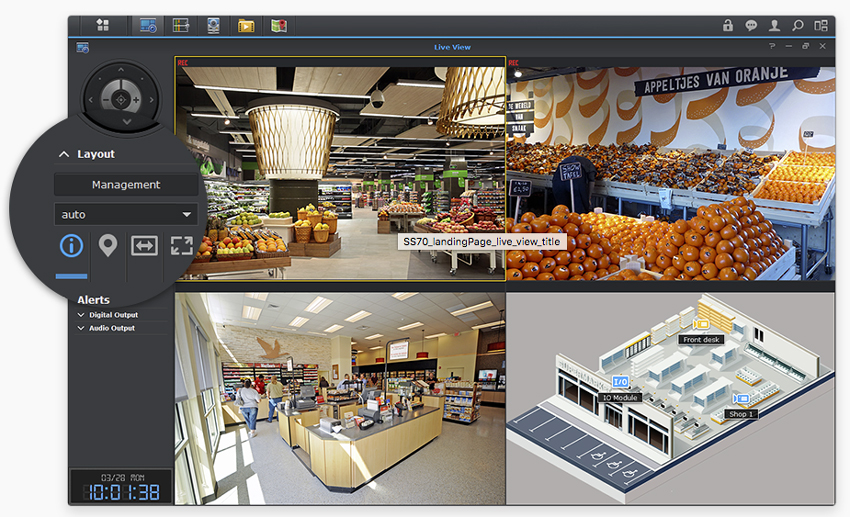Click the Live View window title text

coord(452,47)
